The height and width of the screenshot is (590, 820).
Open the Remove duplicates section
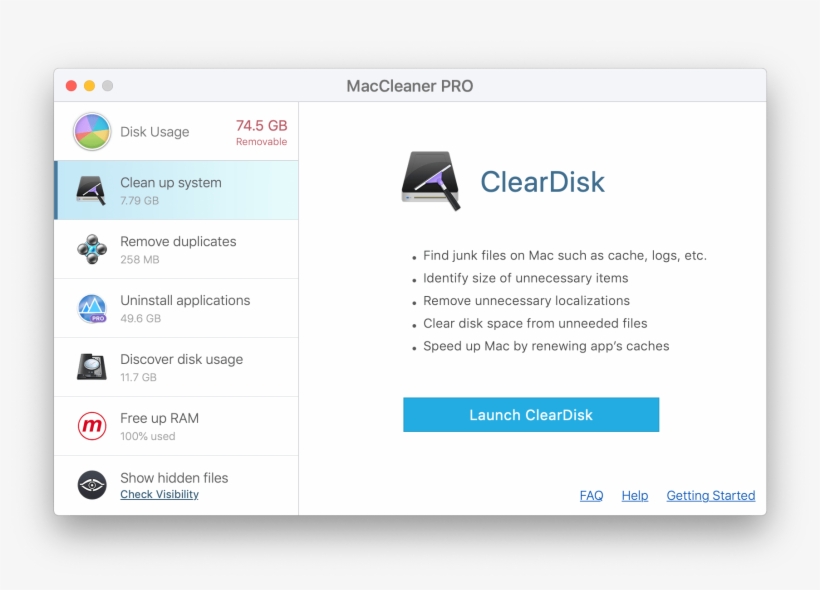176,249
